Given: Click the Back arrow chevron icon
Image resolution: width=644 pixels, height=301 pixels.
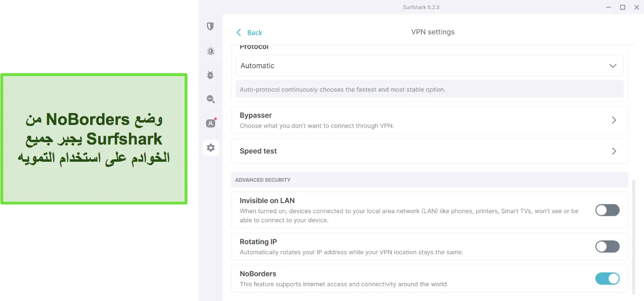Looking at the screenshot, I should coord(239,32).
